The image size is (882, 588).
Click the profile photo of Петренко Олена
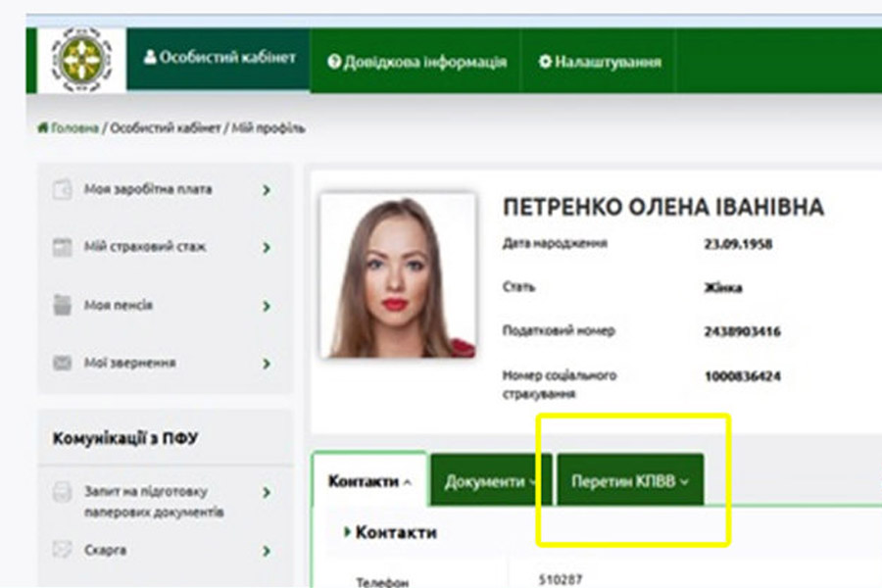click(398, 275)
